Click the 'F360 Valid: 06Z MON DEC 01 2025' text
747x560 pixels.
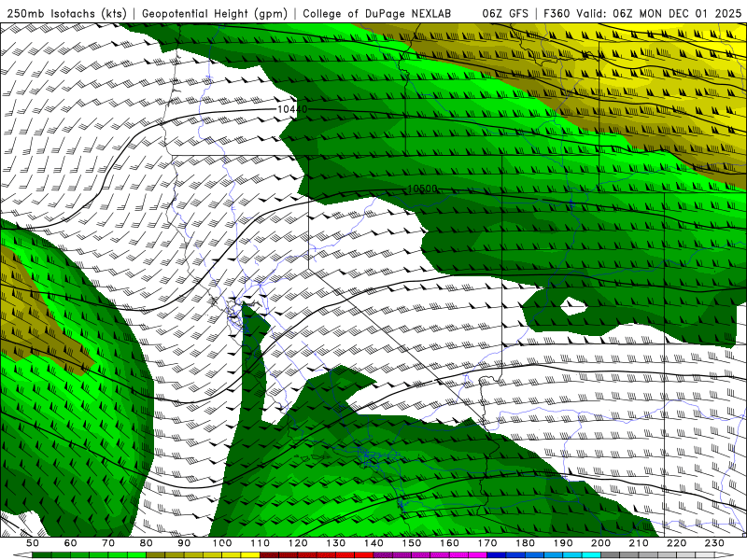(x=642, y=13)
